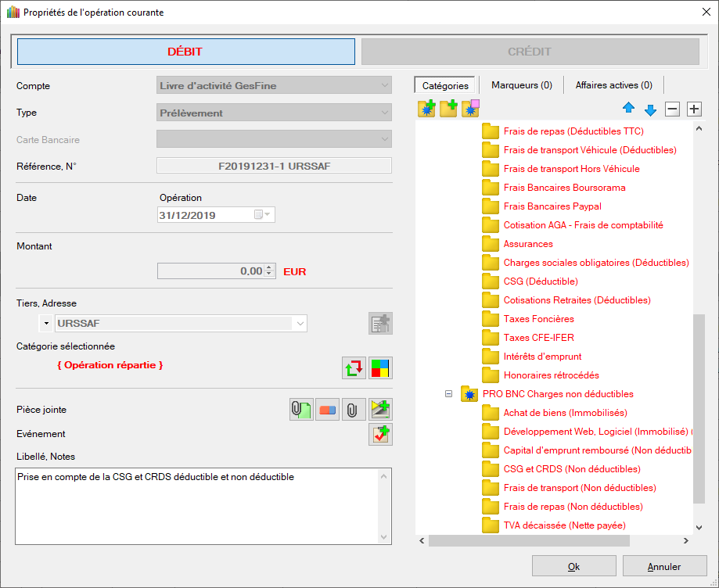Open the operation date calendar dropdown
719x588 pixels.
click(266, 215)
